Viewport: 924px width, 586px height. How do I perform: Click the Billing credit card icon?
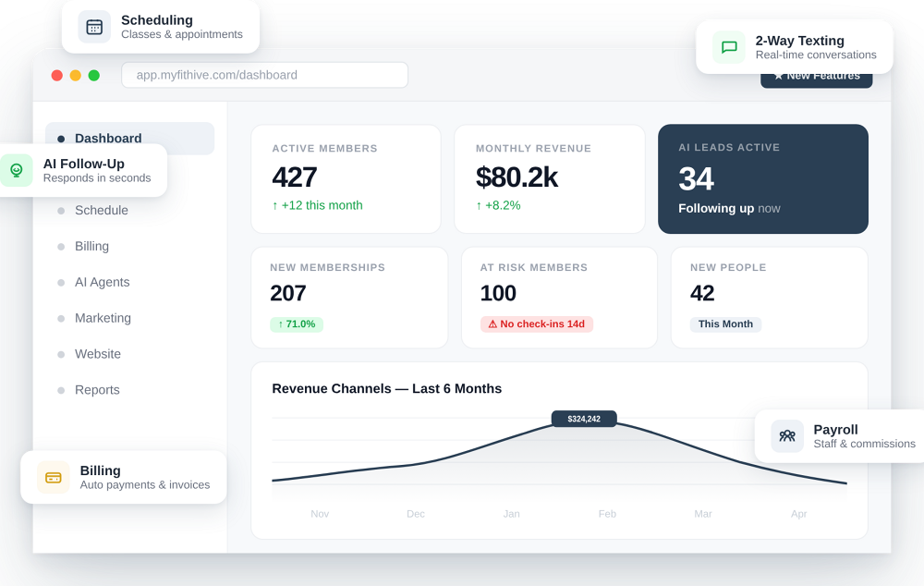click(54, 477)
